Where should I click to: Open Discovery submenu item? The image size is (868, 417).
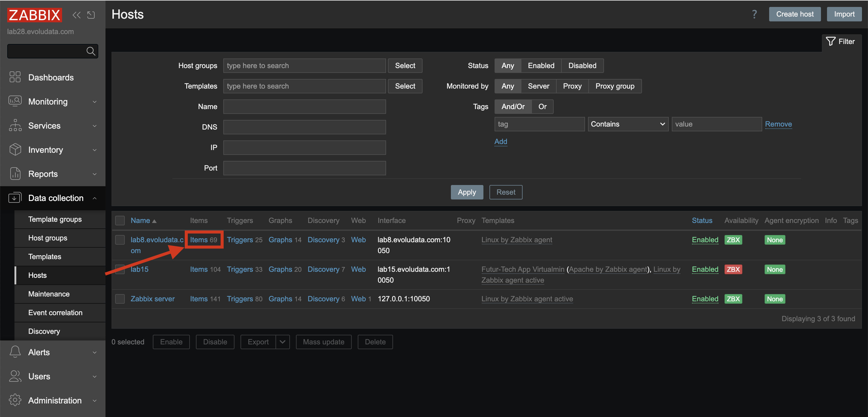[60, 331]
